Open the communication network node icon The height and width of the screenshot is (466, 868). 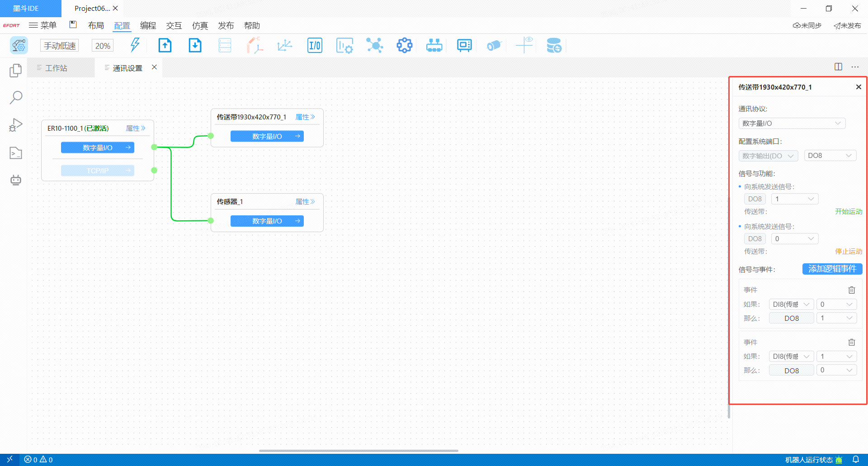(x=374, y=46)
